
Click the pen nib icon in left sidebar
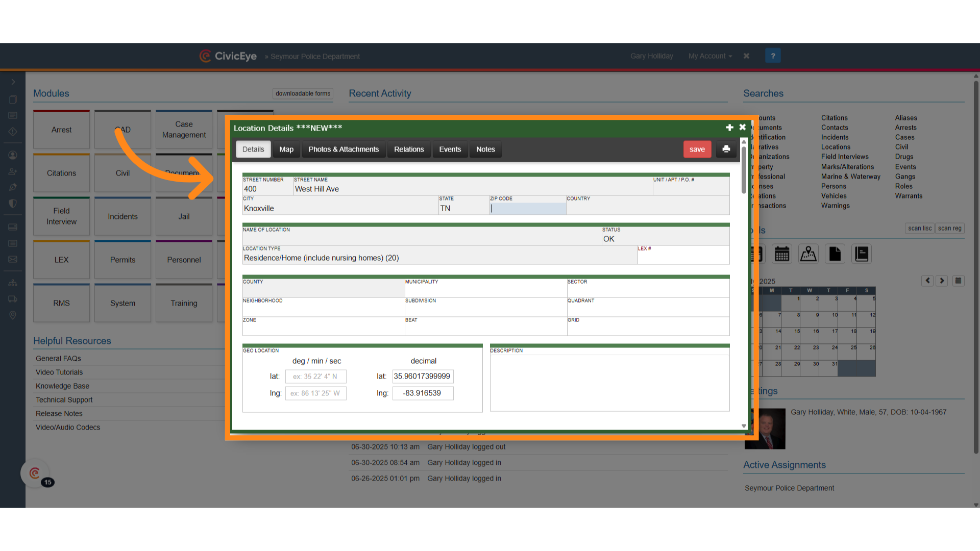click(13, 187)
